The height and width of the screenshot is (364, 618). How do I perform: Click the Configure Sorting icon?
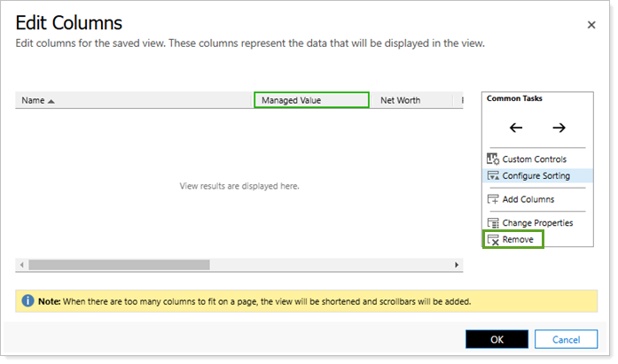[x=493, y=176]
